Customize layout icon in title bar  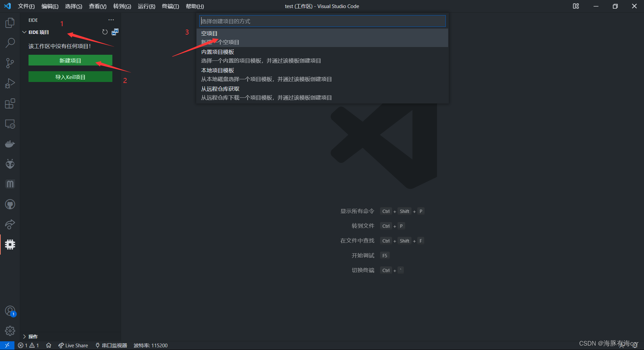pos(576,6)
